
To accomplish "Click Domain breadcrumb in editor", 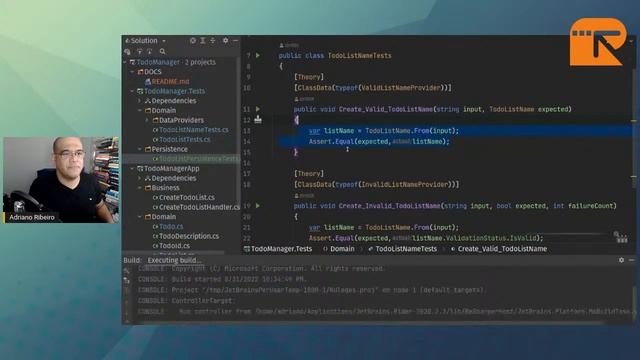I will (x=338, y=249).
